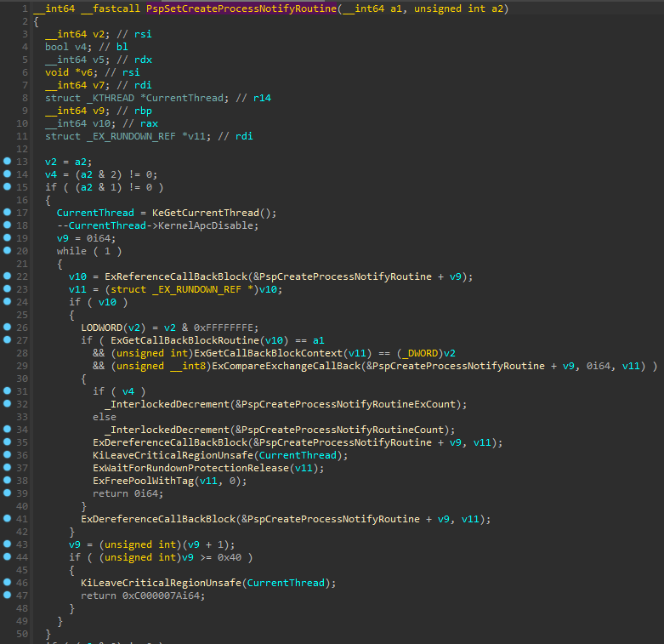Image resolution: width=664 pixels, height=644 pixels.
Task: Click ExWaitForRundownProtectionRelease function name
Action: click(190, 468)
